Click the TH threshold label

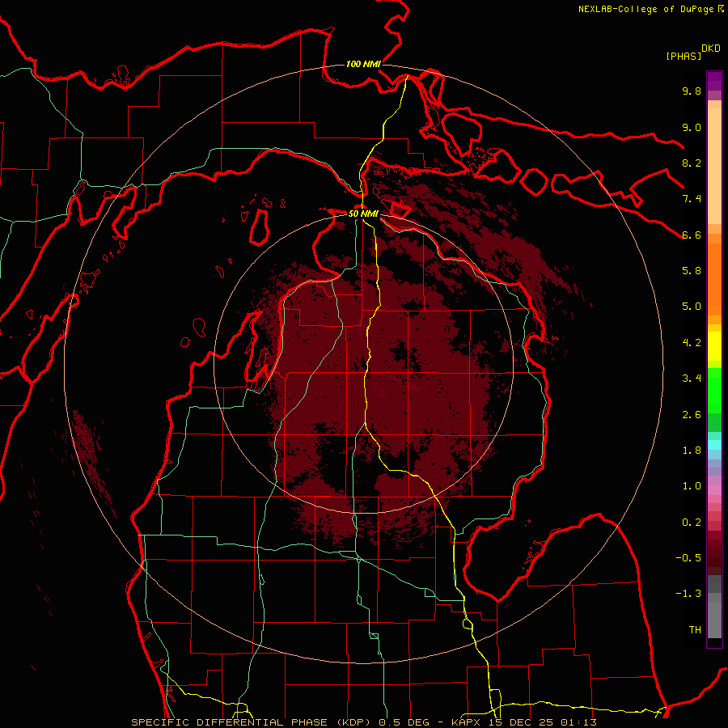[695, 630]
